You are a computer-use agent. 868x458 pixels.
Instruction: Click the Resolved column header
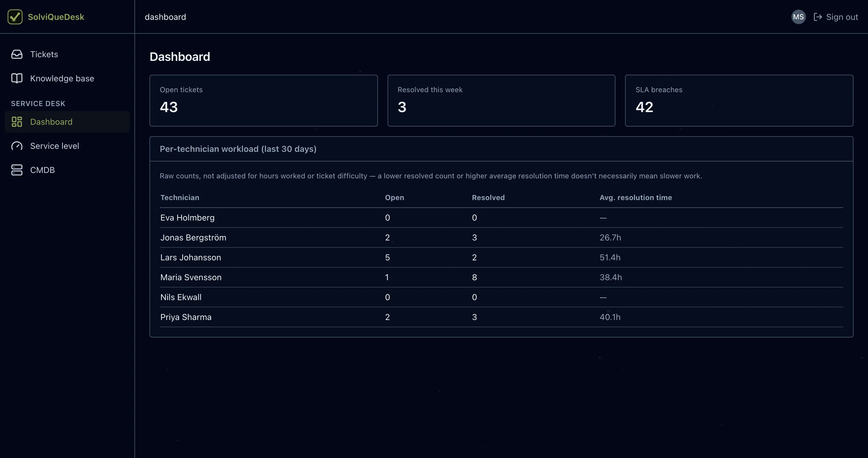pyautogui.click(x=488, y=198)
